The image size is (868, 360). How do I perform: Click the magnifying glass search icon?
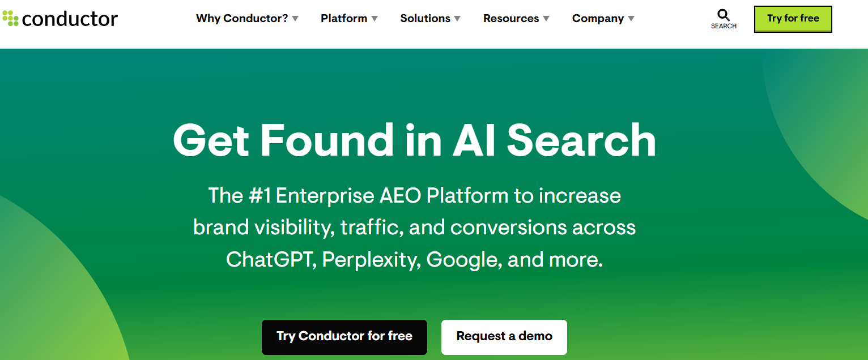(724, 15)
